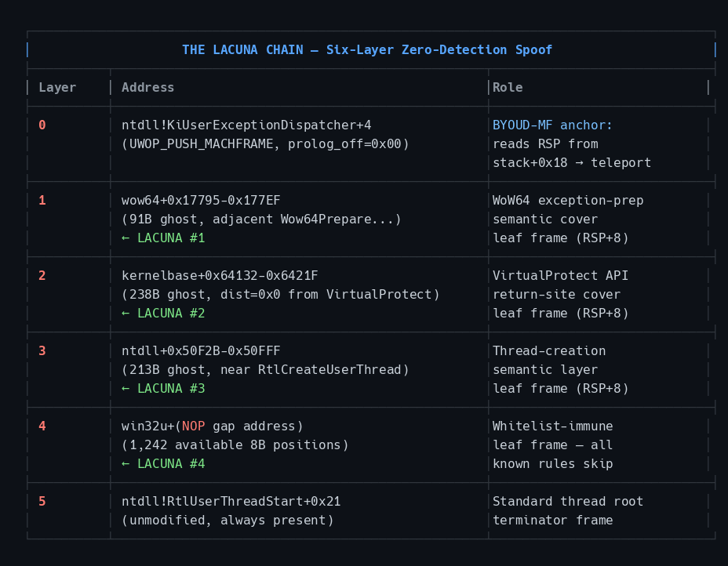The width and height of the screenshot is (728, 566).
Task: Click 'WoW64 exception-prep' role text
Action: (x=568, y=201)
